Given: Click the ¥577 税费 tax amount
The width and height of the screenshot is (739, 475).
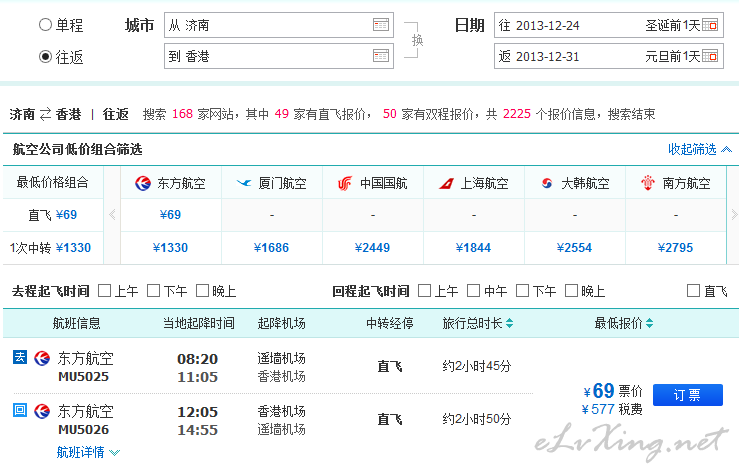Looking at the screenshot, I should [612, 409].
